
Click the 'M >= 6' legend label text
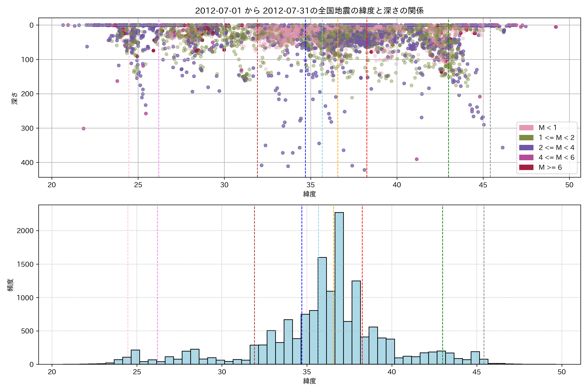pos(550,168)
